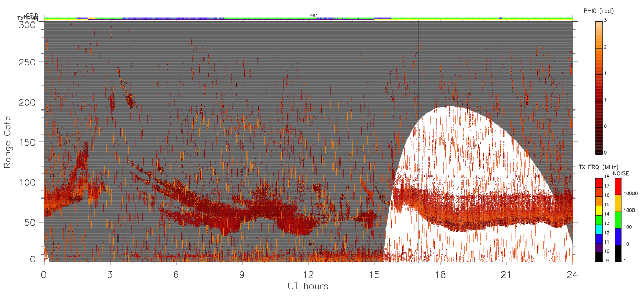Viewport: 644px width, 297px height.
Task: Click the PHI0 (rad) colorbar title
Action: tap(598, 10)
